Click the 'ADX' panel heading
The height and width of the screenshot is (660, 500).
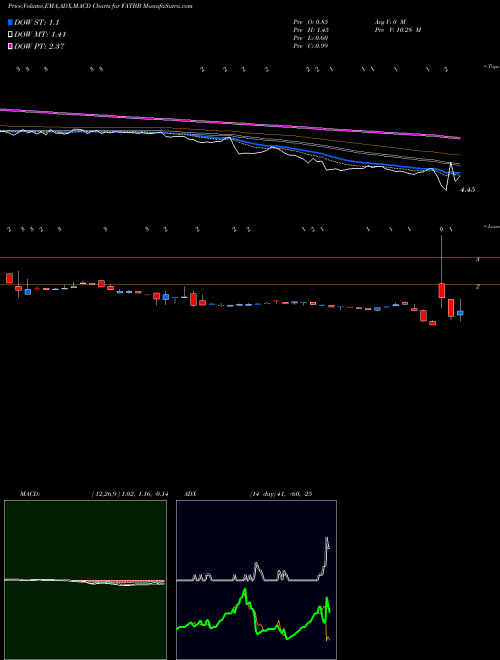(x=191, y=494)
